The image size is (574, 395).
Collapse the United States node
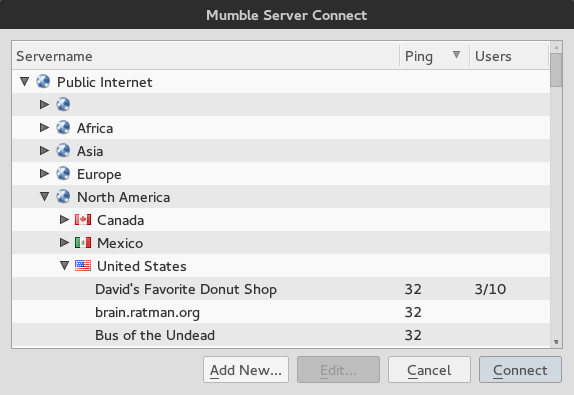tap(64, 266)
